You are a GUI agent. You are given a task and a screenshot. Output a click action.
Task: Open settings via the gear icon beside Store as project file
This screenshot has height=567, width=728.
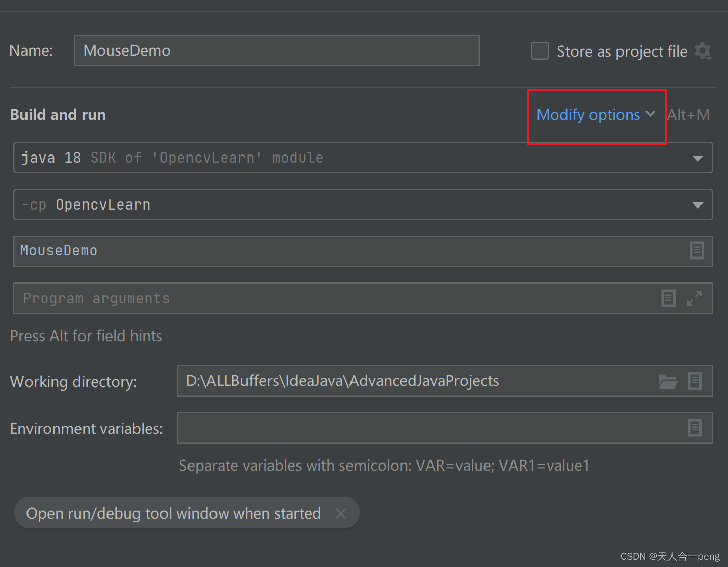(704, 51)
